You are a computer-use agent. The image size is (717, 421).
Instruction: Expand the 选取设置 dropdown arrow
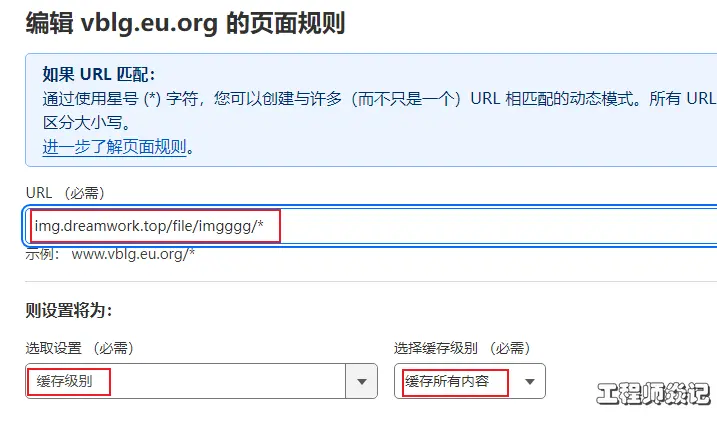(x=362, y=381)
